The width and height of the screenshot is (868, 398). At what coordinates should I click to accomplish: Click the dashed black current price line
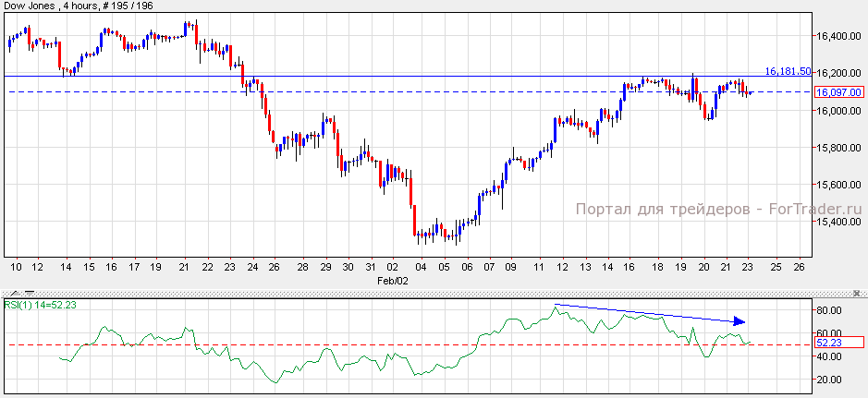click(370, 91)
